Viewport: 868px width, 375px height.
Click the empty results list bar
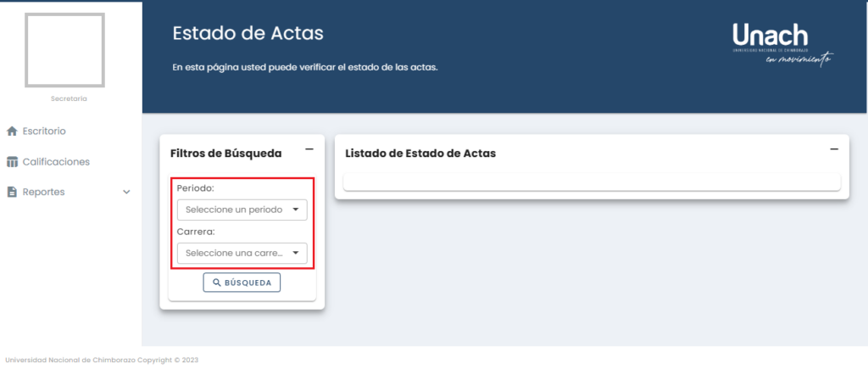(x=592, y=182)
